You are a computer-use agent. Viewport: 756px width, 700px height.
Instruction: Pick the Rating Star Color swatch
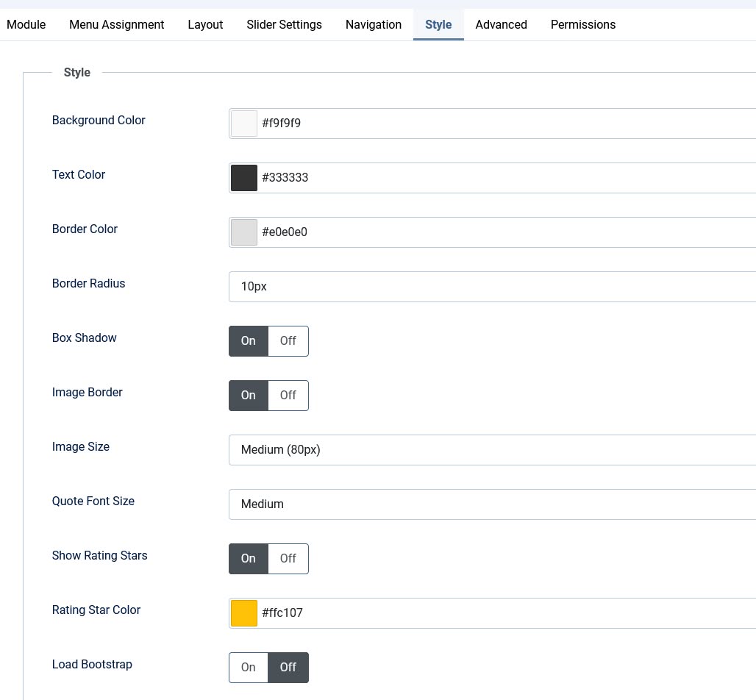pyautogui.click(x=244, y=613)
